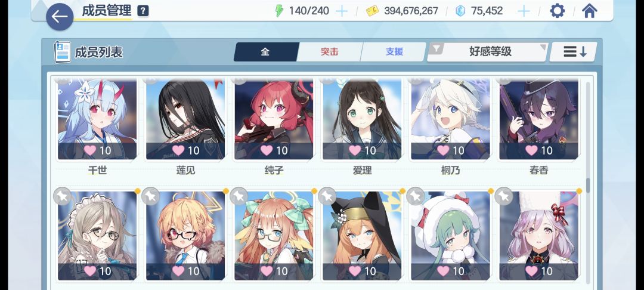This screenshot has width=644, height=290.
Task: Tap the back arrow button
Action: (x=60, y=17)
